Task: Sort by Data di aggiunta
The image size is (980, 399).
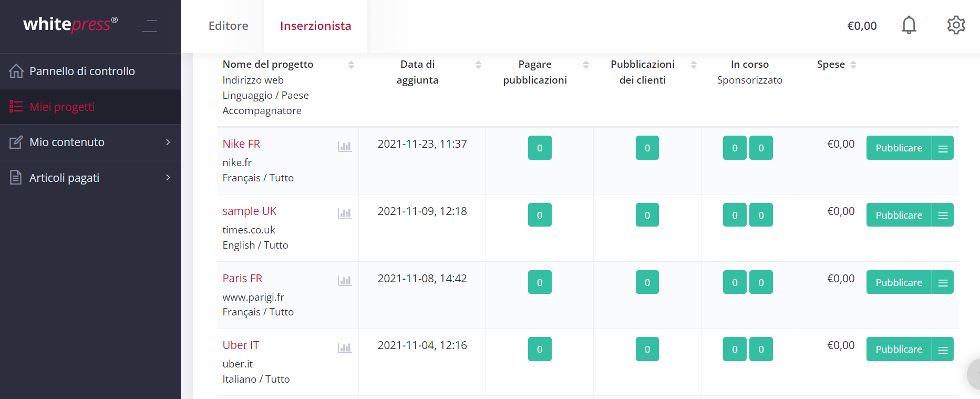Action: click(x=478, y=65)
